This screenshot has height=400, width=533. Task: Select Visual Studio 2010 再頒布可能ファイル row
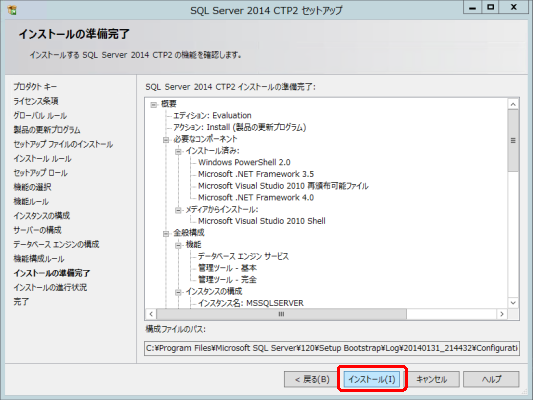(283, 186)
